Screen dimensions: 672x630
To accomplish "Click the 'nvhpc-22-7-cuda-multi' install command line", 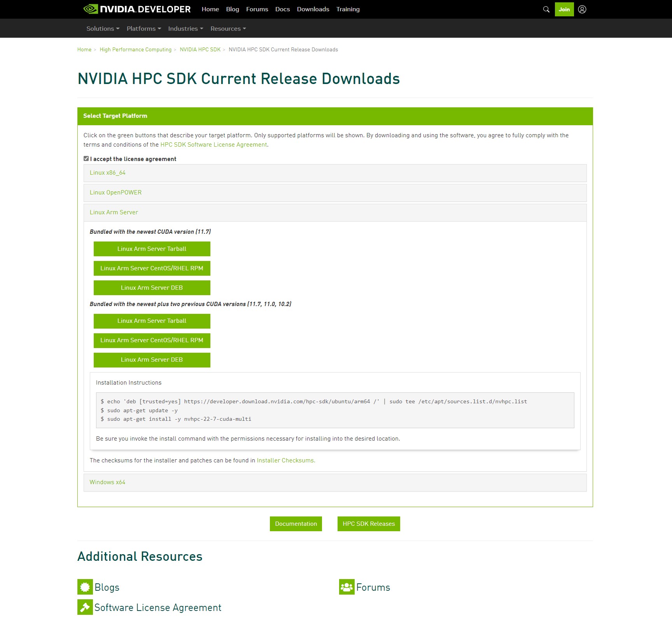I will [x=176, y=419].
